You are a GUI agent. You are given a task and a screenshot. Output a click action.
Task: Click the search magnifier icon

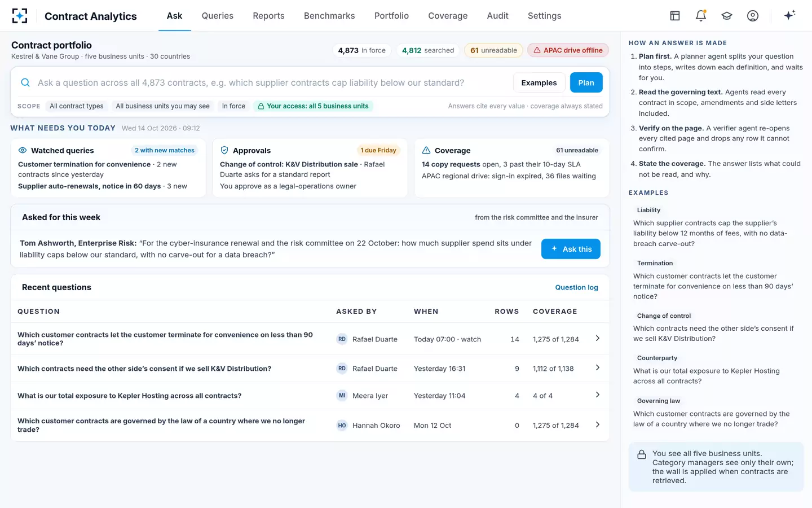(25, 82)
